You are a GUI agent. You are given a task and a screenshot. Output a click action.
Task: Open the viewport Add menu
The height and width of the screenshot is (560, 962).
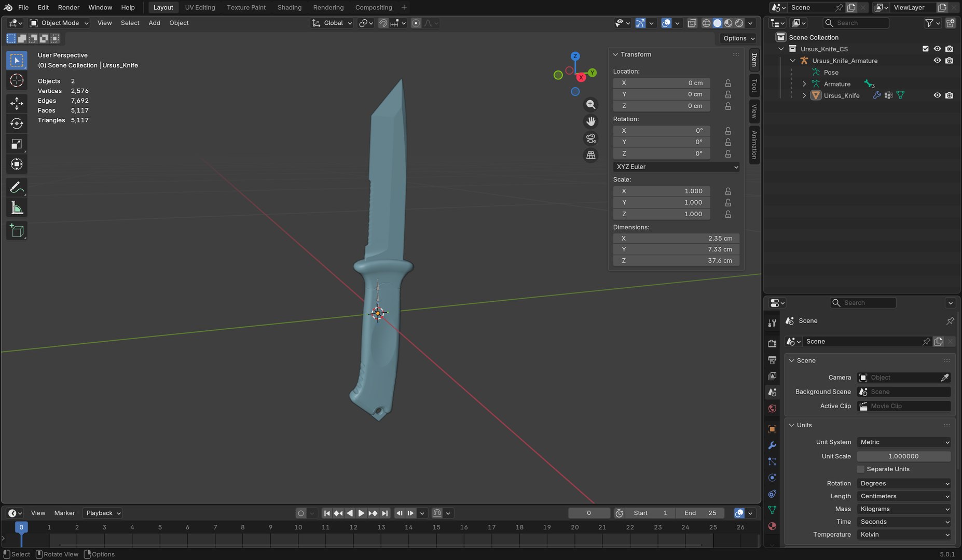click(154, 23)
